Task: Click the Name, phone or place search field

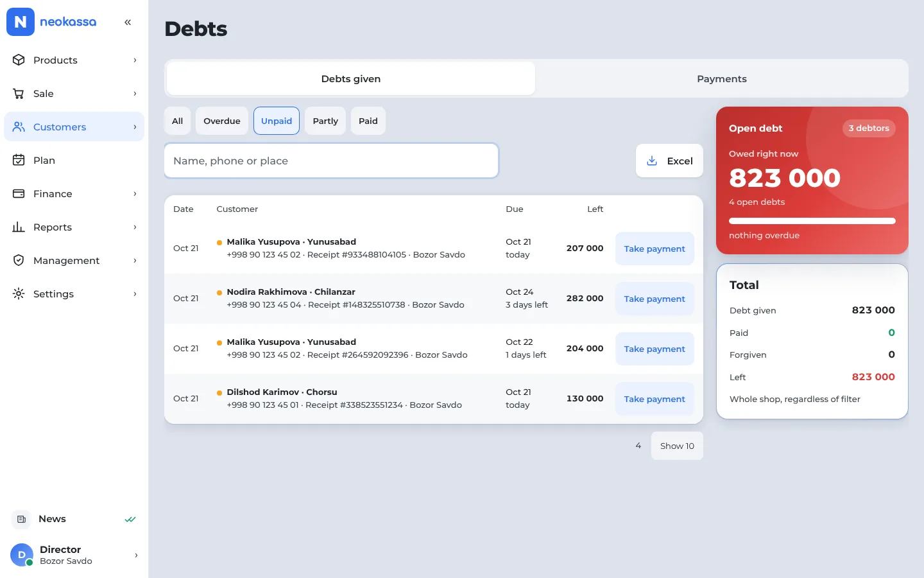Action: click(x=331, y=161)
